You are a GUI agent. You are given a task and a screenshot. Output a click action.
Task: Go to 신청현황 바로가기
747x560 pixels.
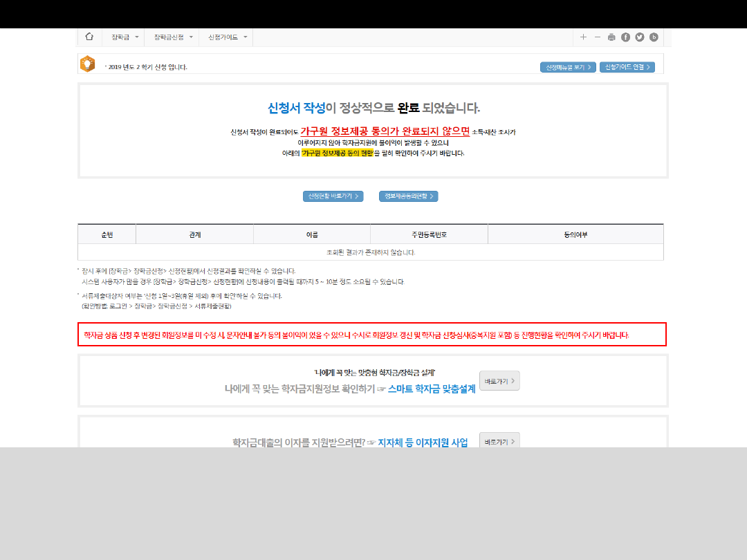(333, 196)
